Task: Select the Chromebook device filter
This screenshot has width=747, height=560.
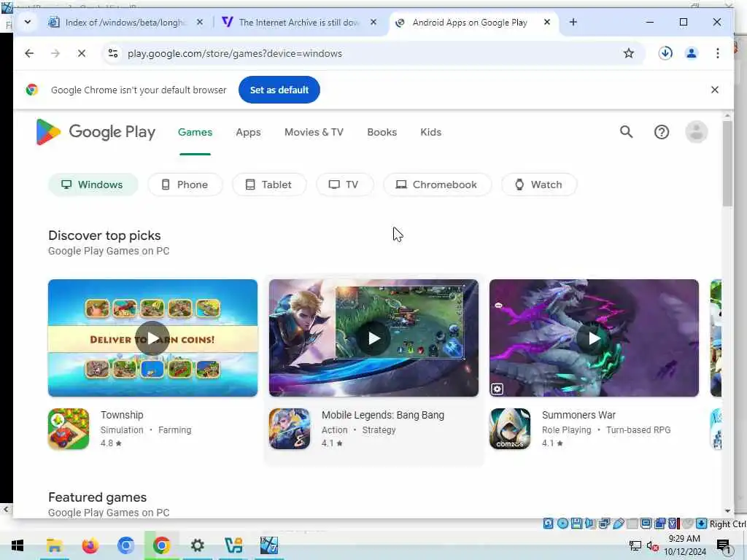Action: [437, 184]
